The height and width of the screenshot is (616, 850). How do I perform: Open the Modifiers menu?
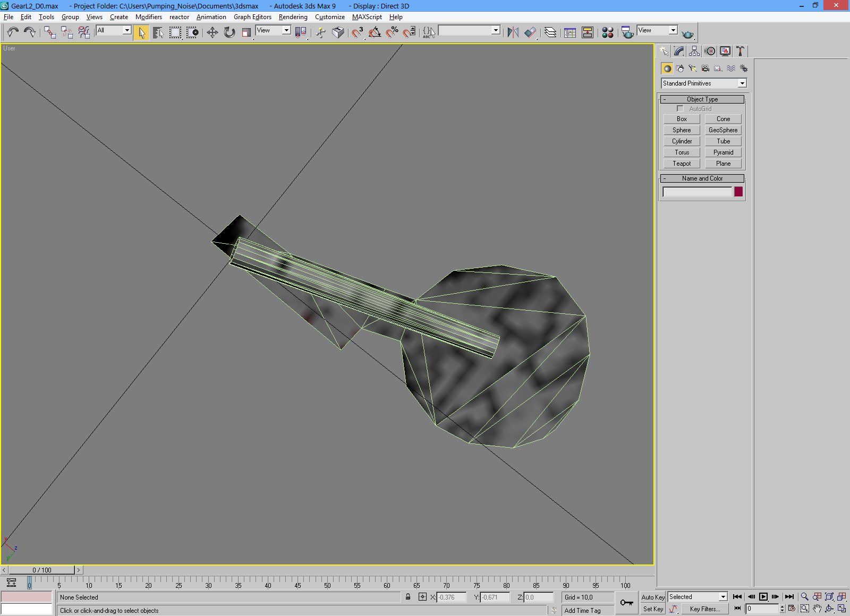(x=148, y=17)
